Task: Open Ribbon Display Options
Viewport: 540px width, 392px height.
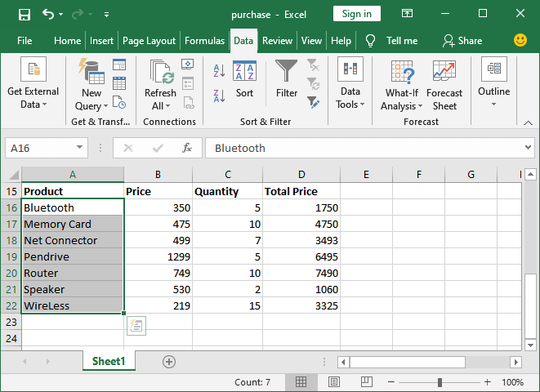Action: click(x=407, y=13)
